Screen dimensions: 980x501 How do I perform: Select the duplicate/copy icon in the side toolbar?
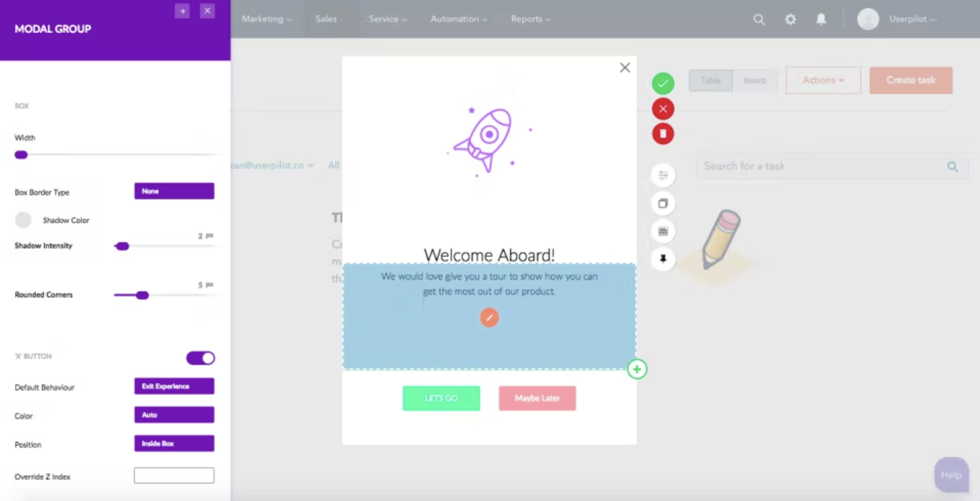(663, 203)
